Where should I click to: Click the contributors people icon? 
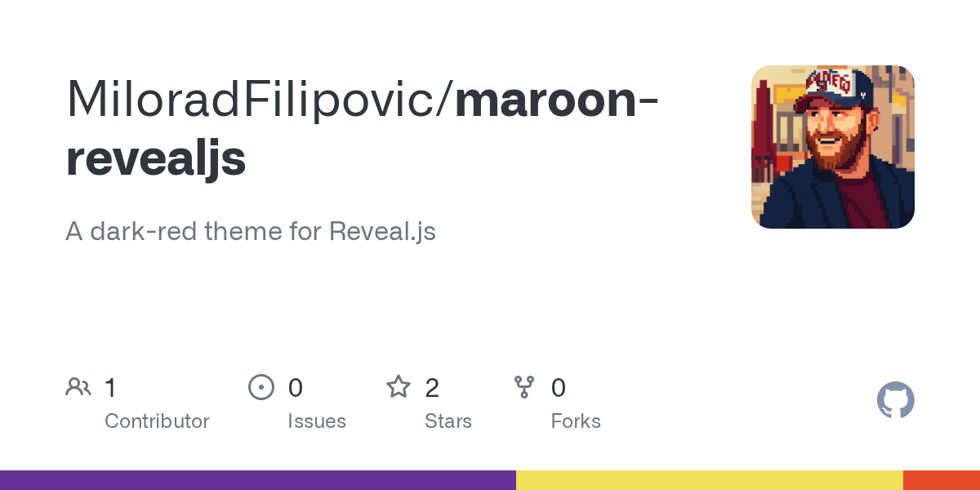click(x=78, y=386)
